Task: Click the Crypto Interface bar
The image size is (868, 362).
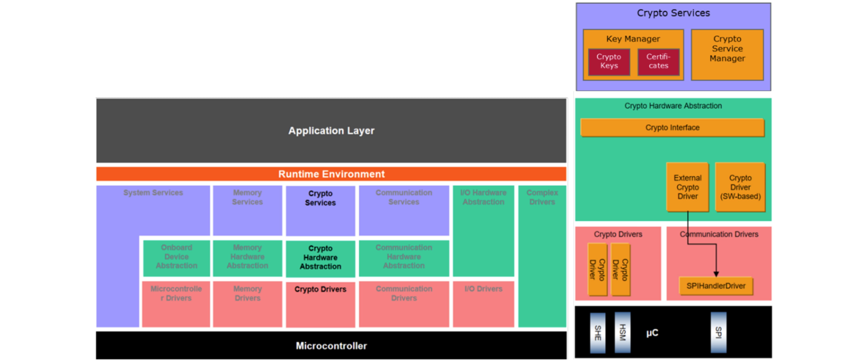Action: coord(672,128)
